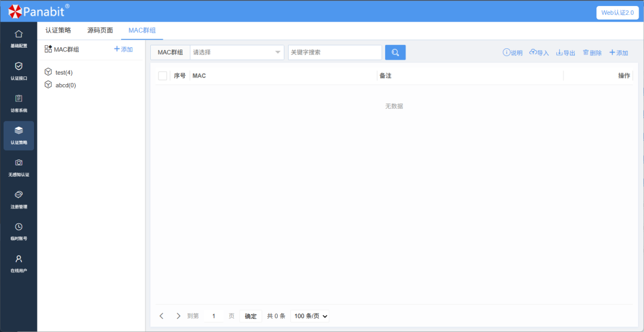Click the MAC群组 panel grid icon
The width and height of the screenshot is (644, 332).
pyautogui.click(x=48, y=49)
